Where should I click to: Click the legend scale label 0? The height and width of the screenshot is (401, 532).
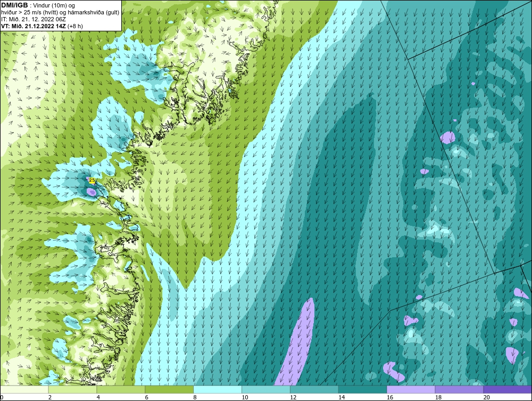tap(2, 397)
